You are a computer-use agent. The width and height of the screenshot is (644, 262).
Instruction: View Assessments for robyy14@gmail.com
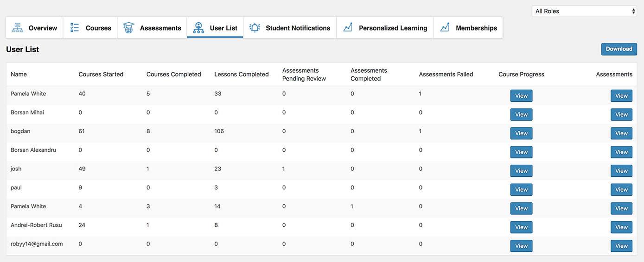tap(621, 246)
